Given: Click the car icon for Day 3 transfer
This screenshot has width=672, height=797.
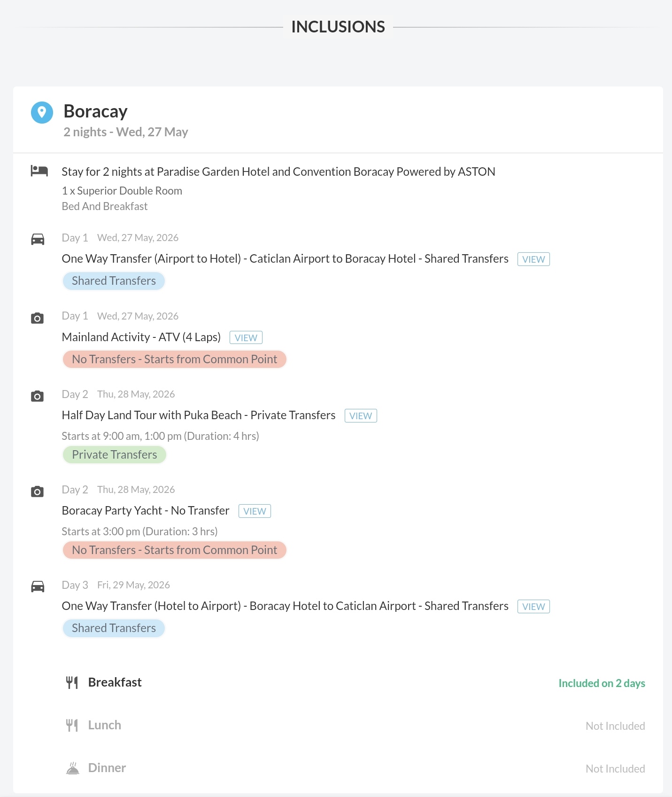Looking at the screenshot, I should tap(38, 586).
